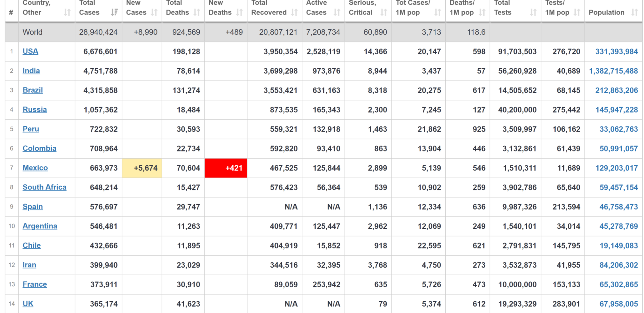Open the Colombia country link
This screenshot has height=313, width=644.
click(39, 149)
